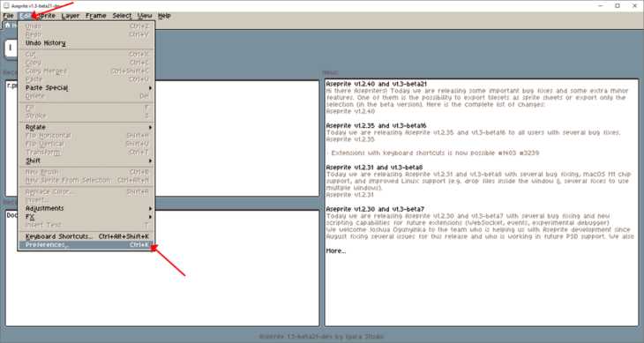Click the disabled Flip Horizontal entry
This screenshot has width=644, height=343.
point(86,136)
